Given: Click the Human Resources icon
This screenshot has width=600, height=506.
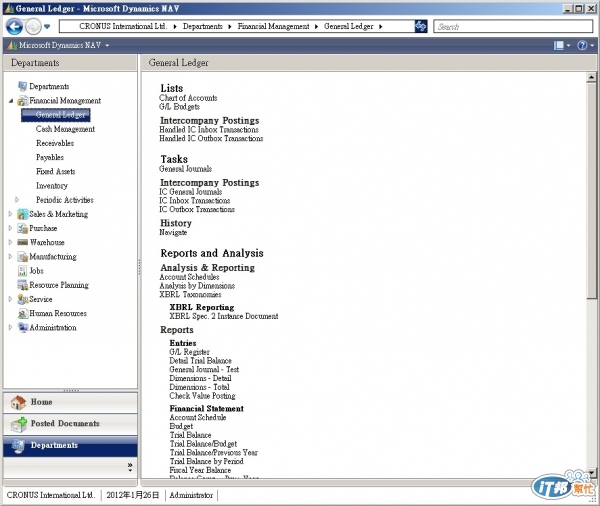Looking at the screenshot, I should point(23,313).
